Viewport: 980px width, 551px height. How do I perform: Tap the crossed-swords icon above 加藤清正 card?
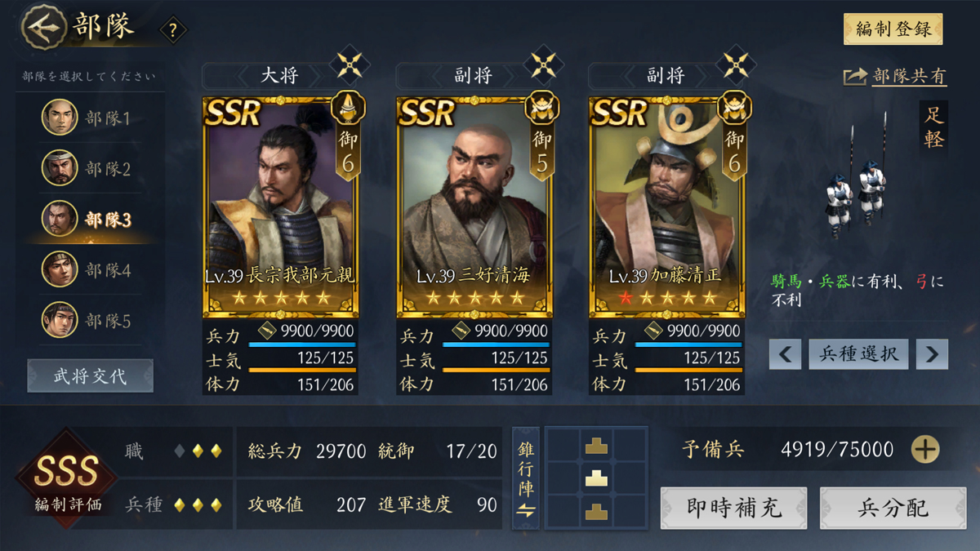click(736, 64)
